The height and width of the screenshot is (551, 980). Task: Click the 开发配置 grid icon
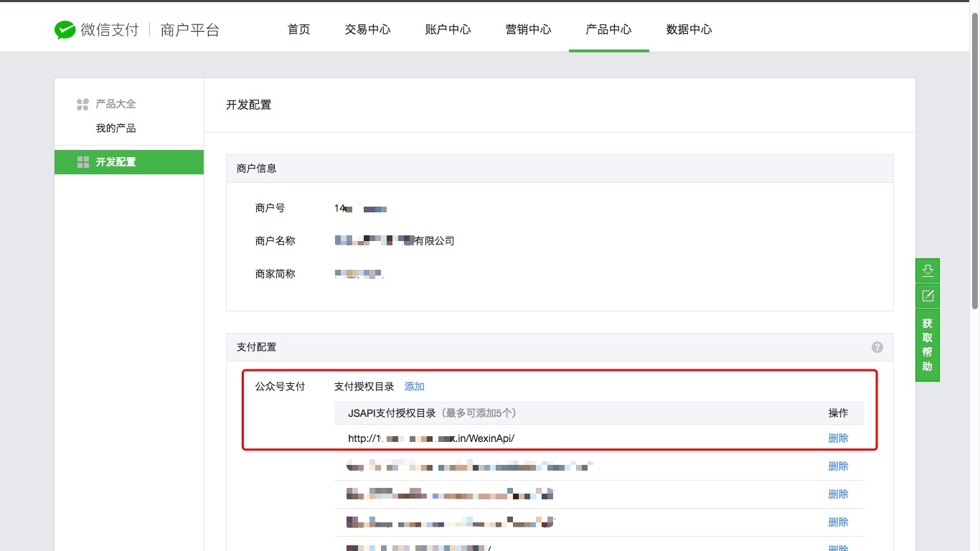pos(83,162)
